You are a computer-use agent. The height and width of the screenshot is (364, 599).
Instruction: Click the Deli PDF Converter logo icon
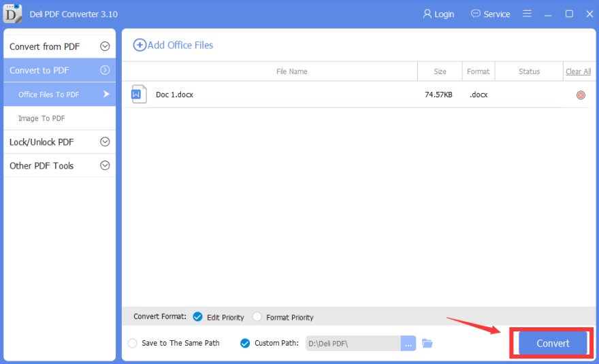[12, 14]
